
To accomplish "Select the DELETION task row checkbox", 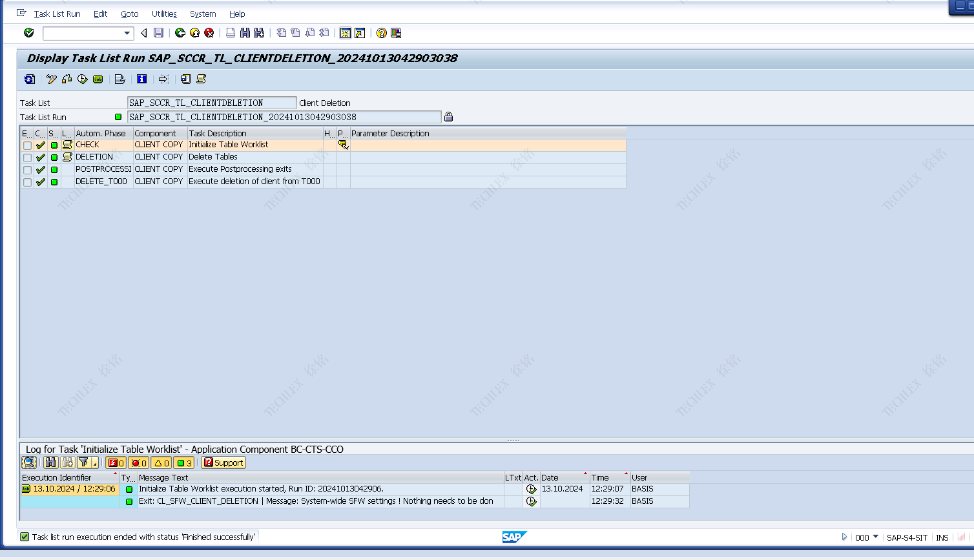I will pyautogui.click(x=27, y=158).
